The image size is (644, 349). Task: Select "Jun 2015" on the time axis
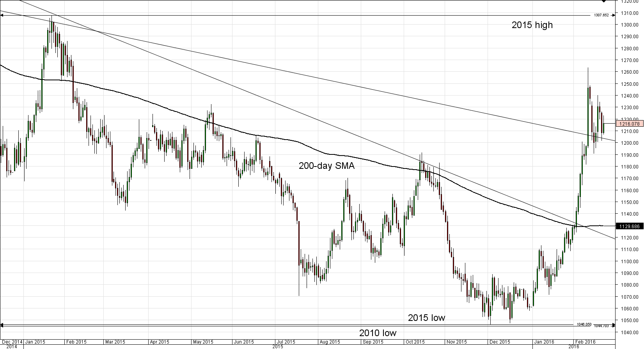[x=244, y=342]
